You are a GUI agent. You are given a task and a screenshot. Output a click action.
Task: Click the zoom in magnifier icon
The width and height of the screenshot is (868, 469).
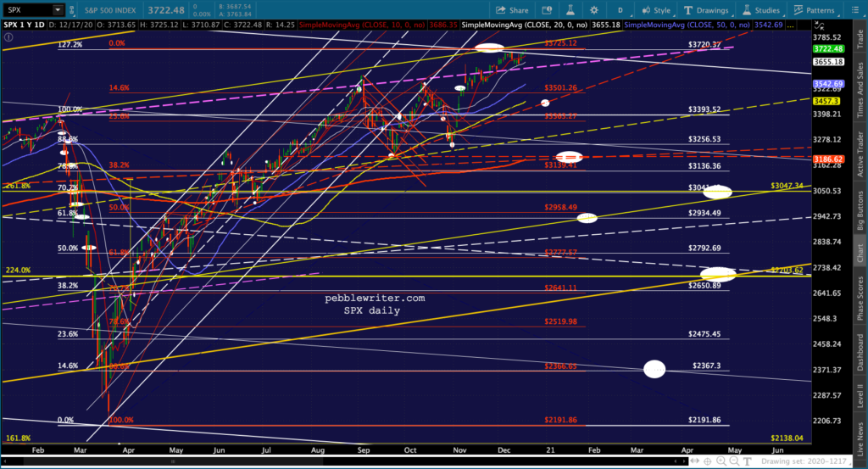[721, 461]
